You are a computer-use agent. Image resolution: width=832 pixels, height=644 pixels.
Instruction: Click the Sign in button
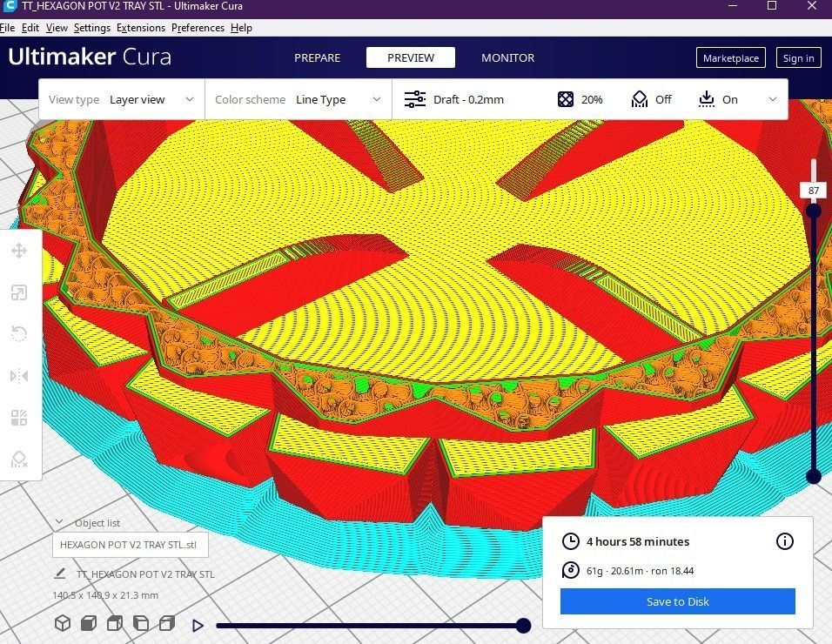point(798,57)
